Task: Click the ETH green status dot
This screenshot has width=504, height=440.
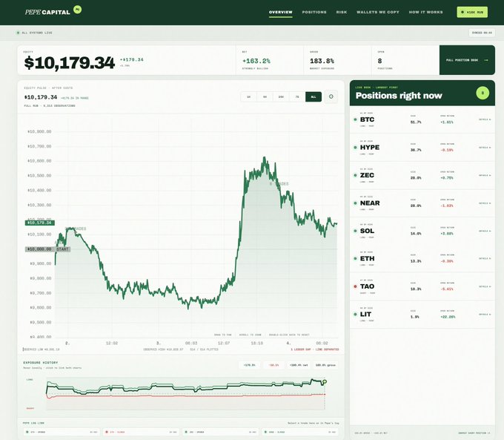Action: pos(355,258)
